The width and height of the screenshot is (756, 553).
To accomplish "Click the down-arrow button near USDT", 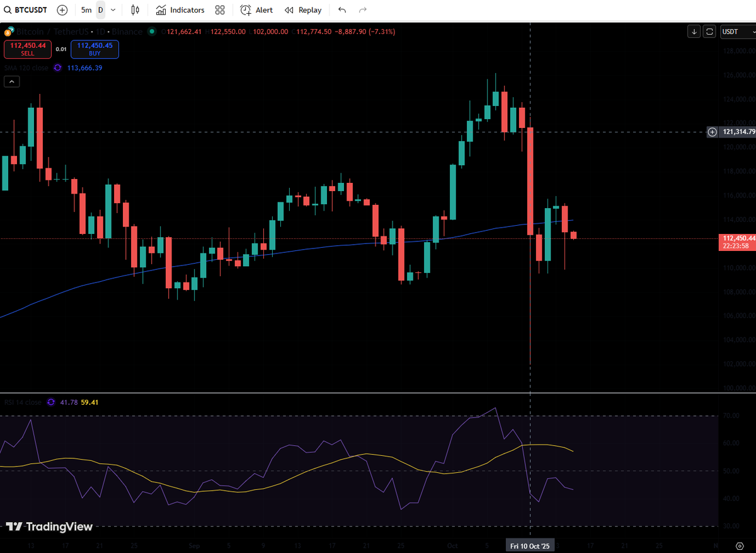I will 694,32.
